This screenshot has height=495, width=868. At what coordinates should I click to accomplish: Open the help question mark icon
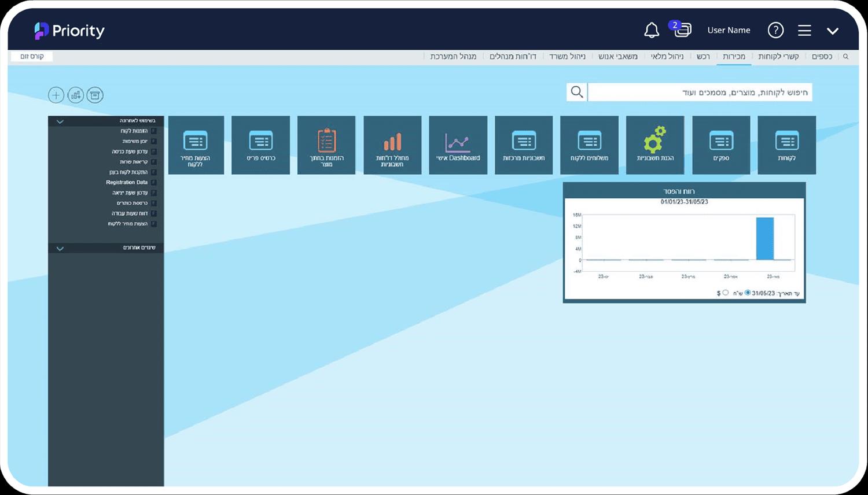[775, 30]
